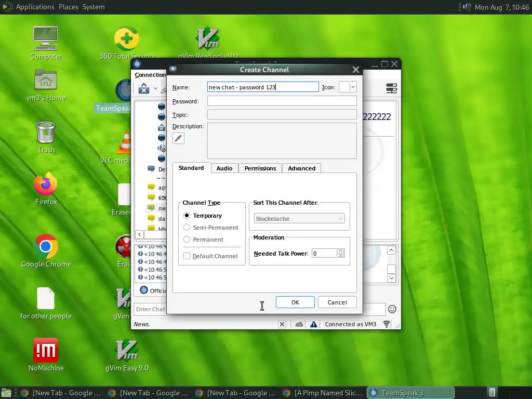Open Sort This Channel After dropdown
The width and height of the screenshot is (532, 399).
(299, 219)
